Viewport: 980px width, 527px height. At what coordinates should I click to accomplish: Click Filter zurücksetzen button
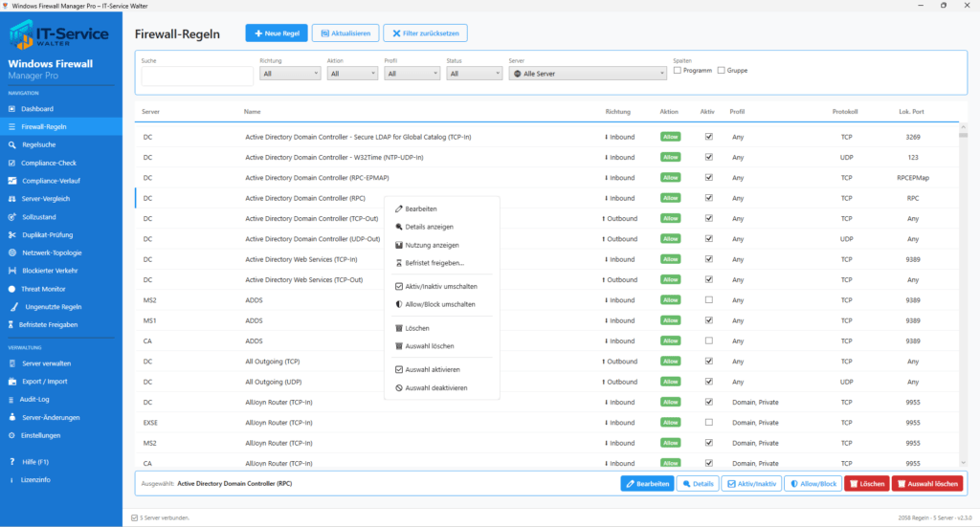point(426,33)
